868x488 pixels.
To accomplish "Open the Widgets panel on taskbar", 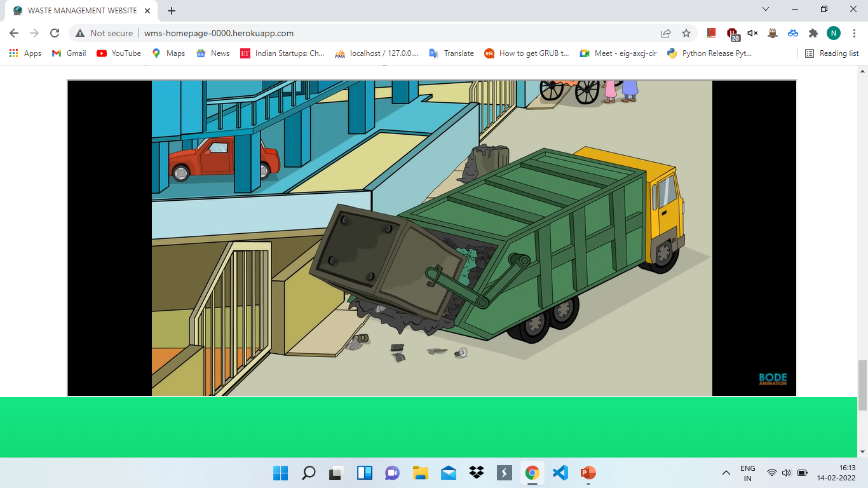I will (x=364, y=473).
